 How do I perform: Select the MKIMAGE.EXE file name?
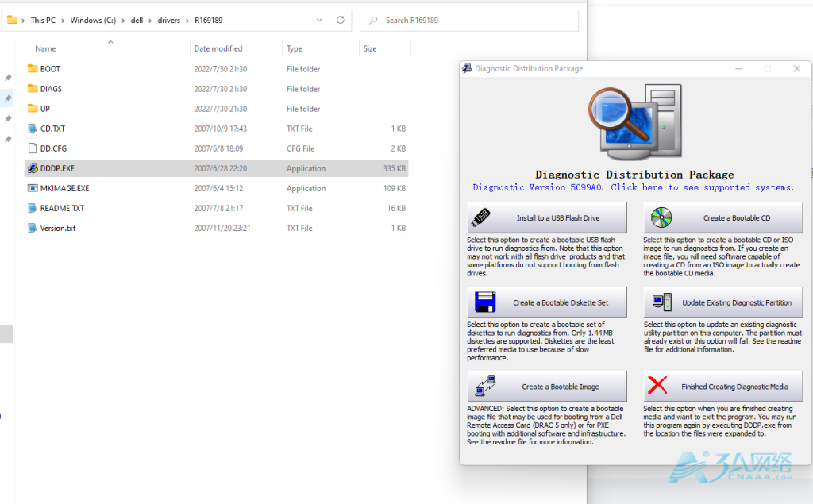coord(65,188)
